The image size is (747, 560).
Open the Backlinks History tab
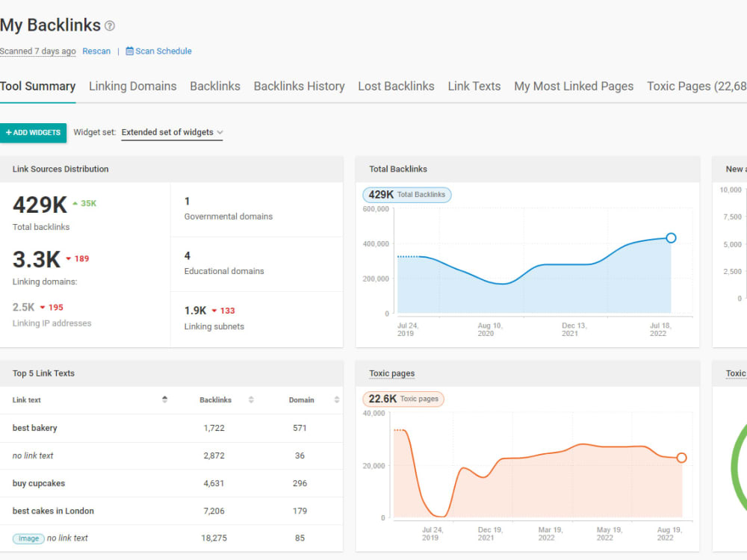click(x=300, y=86)
